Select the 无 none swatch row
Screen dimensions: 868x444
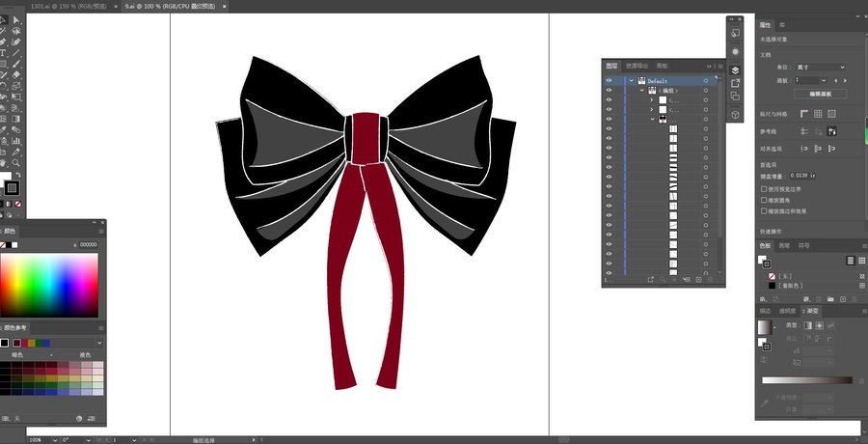click(812, 276)
